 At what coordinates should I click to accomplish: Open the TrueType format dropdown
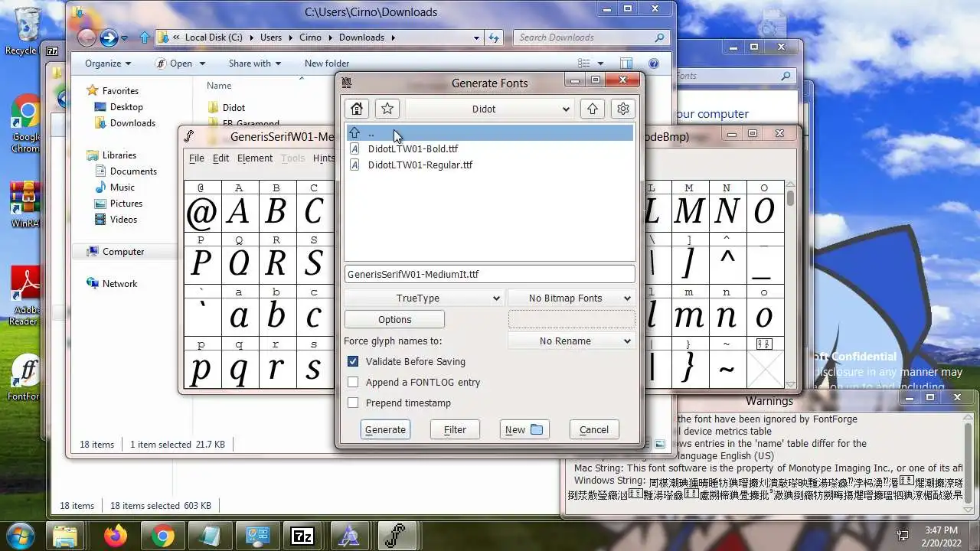coord(423,298)
